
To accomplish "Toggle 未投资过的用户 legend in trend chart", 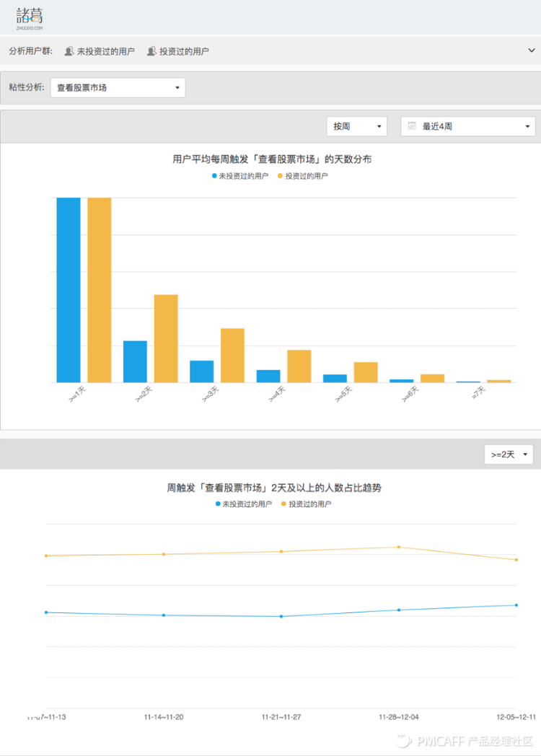I will (x=244, y=504).
